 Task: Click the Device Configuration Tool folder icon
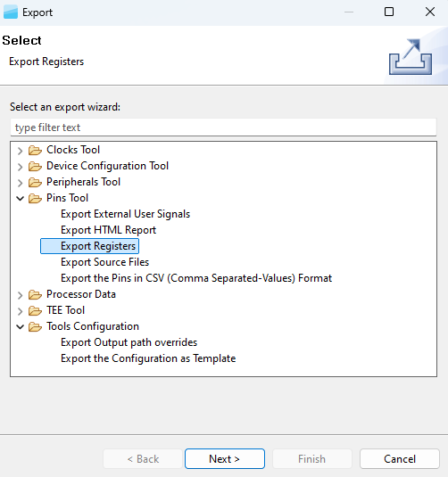point(35,167)
